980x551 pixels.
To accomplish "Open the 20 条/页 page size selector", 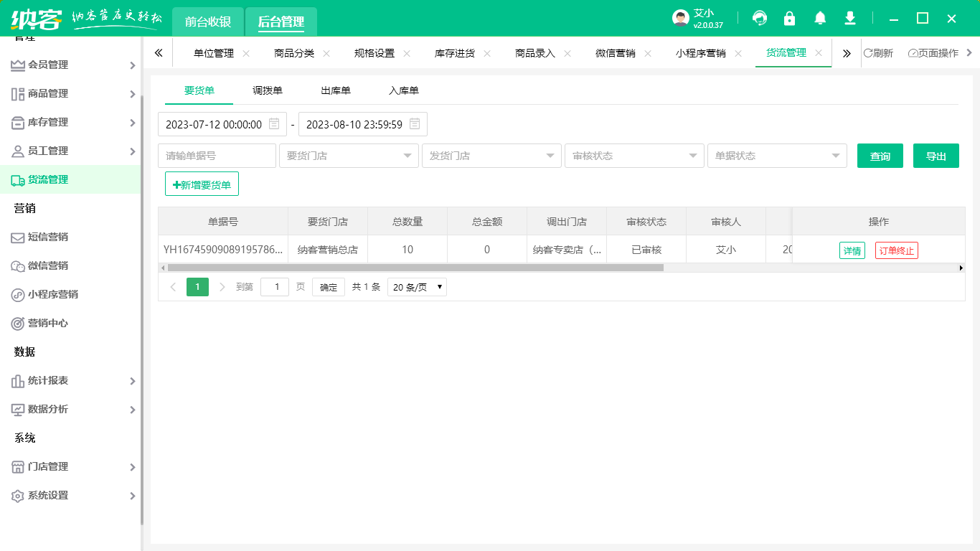I will pyautogui.click(x=416, y=286).
